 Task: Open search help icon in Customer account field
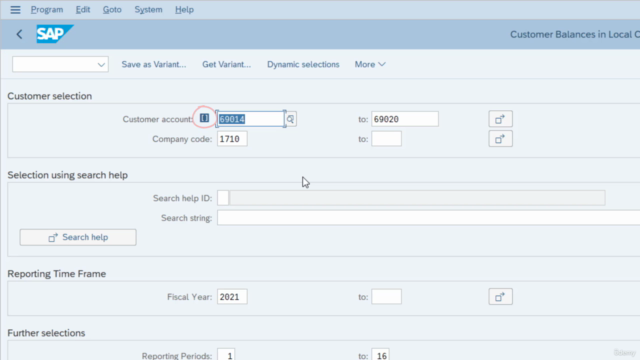[290, 119]
